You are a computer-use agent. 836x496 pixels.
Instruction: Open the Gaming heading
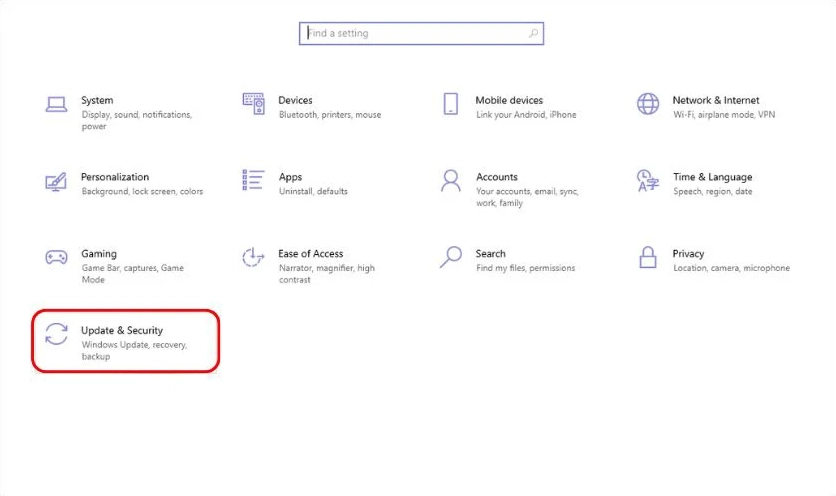[x=99, y=254]
